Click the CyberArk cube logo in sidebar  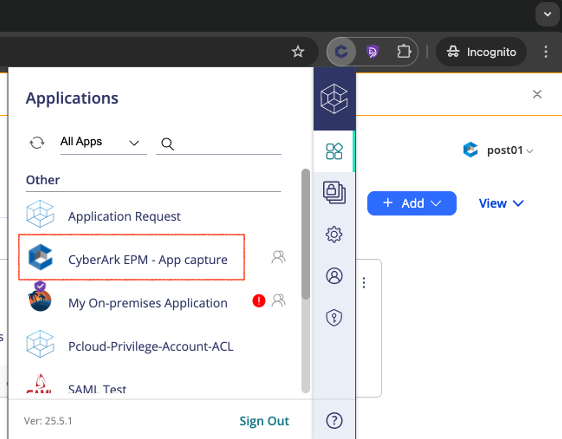334,99
